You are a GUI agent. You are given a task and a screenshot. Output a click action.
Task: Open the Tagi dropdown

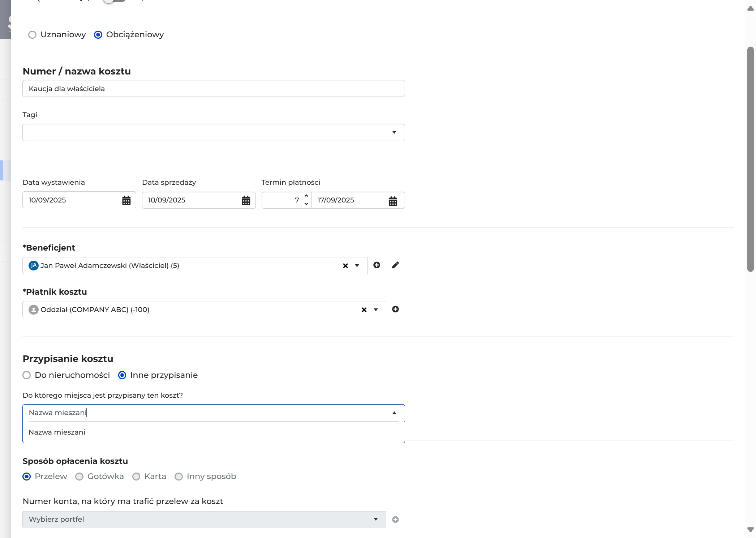tap(214, 132)
